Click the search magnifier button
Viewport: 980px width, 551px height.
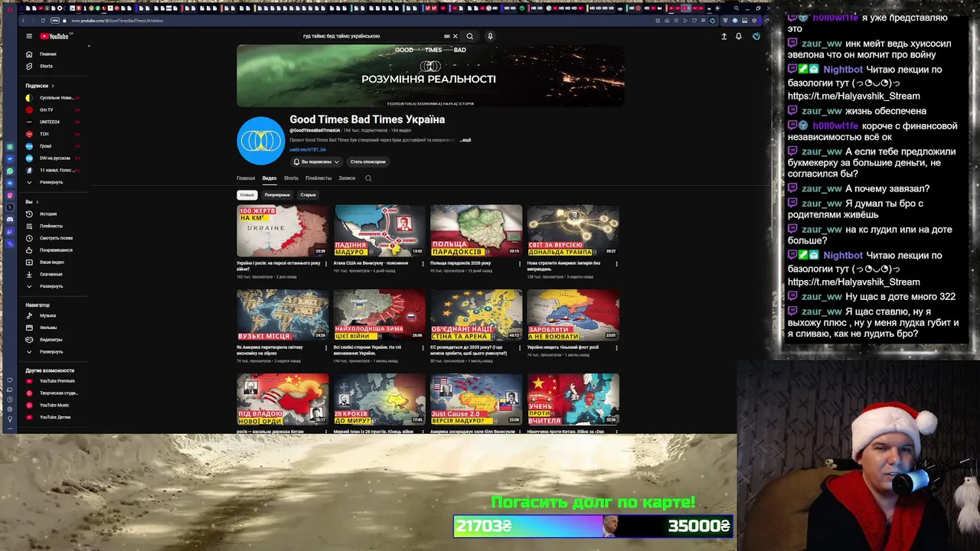click(x=470, y=36)
